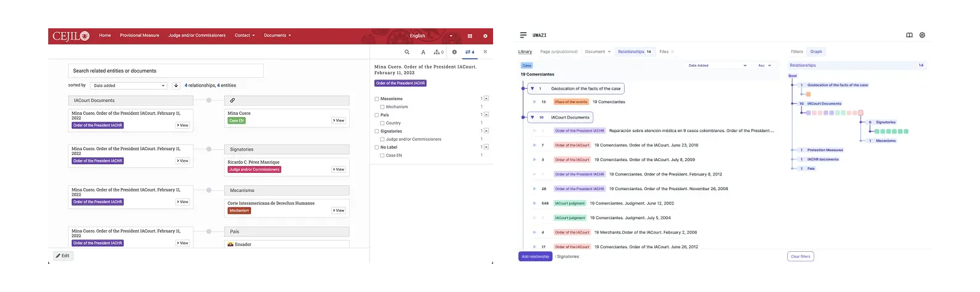Open the Asc order dropdown

[x=764, y=65]
